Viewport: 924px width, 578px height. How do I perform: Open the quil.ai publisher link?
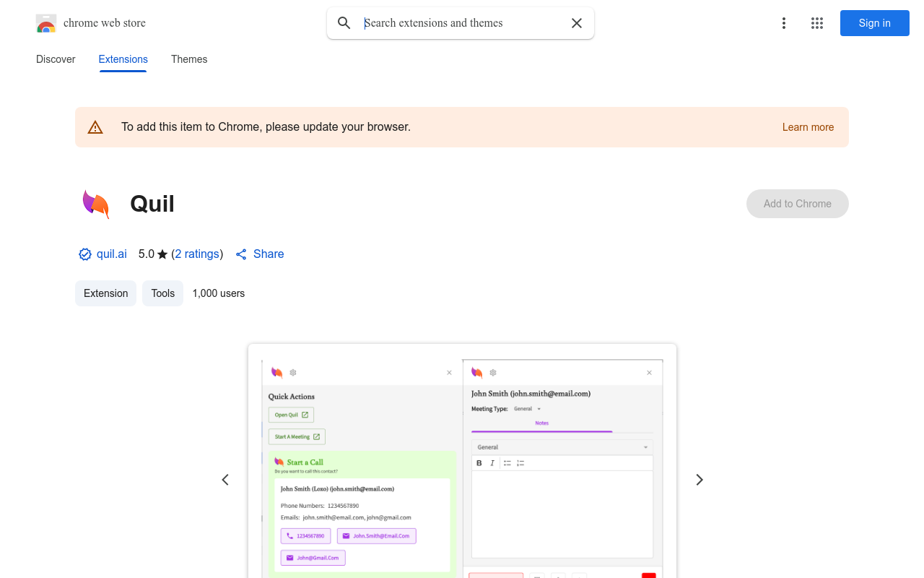pyautogui.click(x=112, y=254)
